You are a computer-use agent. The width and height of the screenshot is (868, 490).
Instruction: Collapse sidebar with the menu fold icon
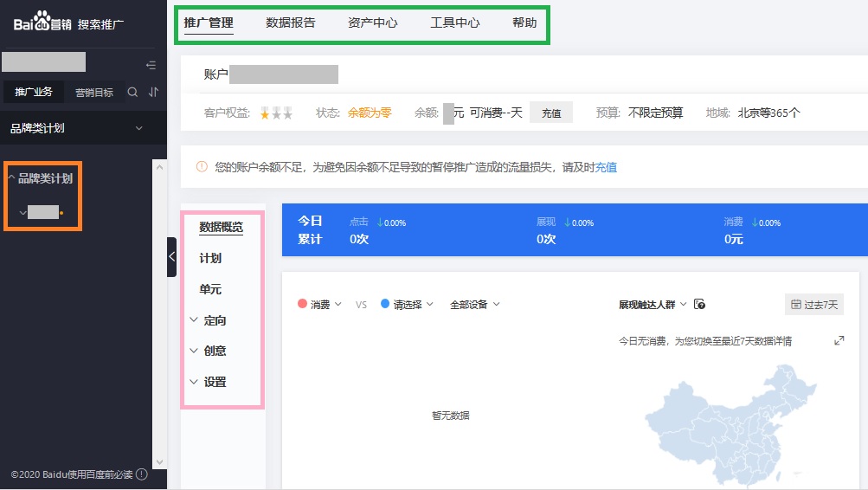click(x=151, y=65)
